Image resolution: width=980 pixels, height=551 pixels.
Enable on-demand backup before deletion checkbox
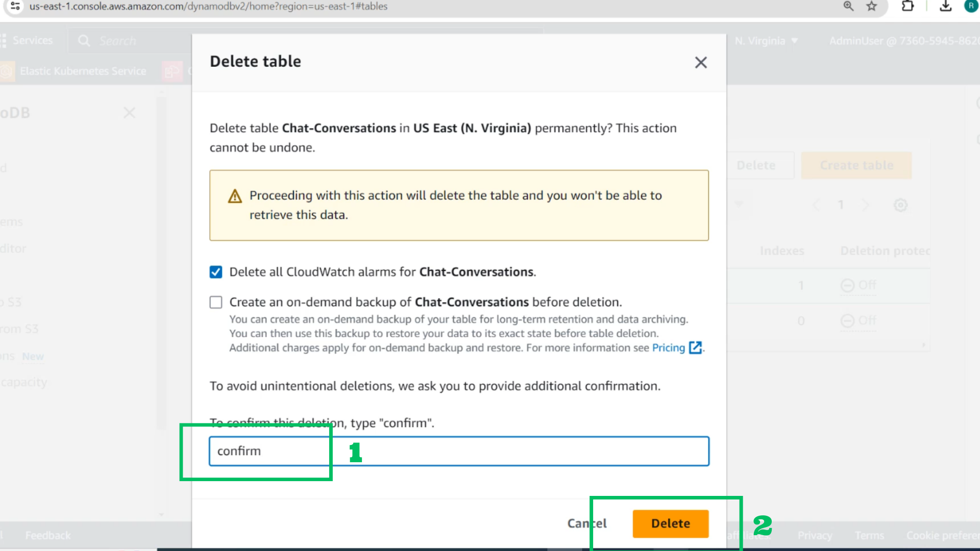point(216,303)
